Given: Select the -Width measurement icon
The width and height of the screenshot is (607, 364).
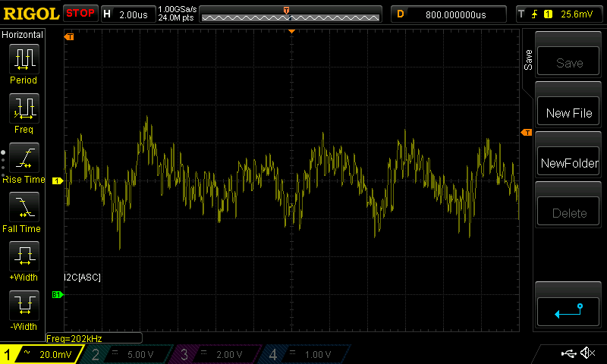Looking at the screenshot, I should point(24,305).
